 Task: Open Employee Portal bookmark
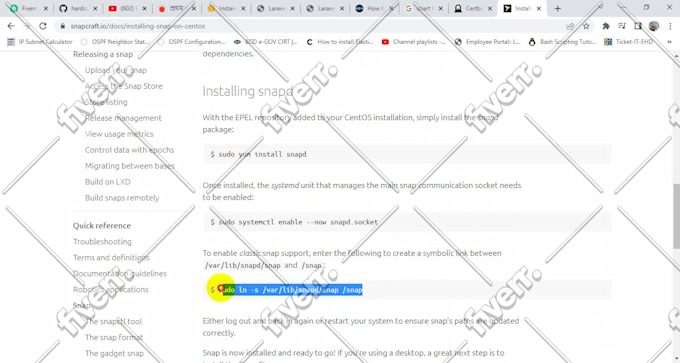pos(487,42)
